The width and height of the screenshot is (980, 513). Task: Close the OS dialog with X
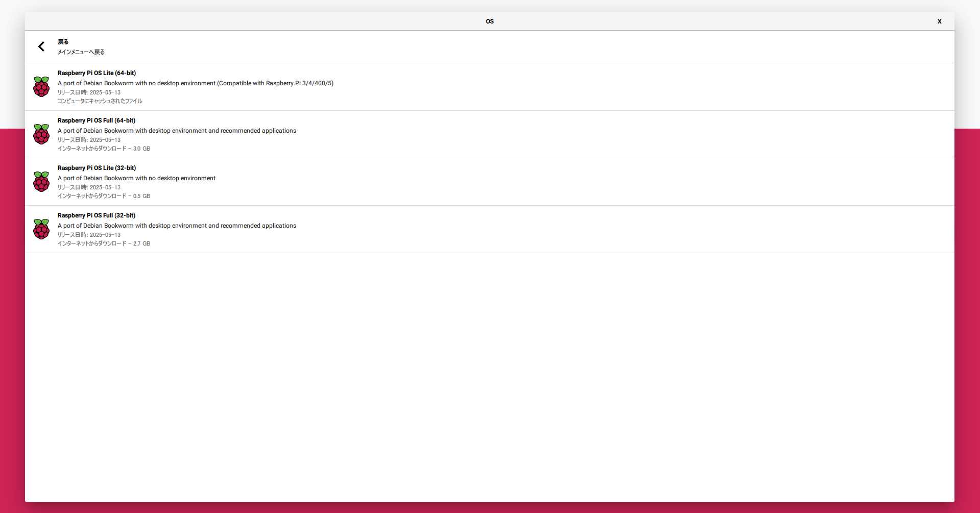point(939,21)
